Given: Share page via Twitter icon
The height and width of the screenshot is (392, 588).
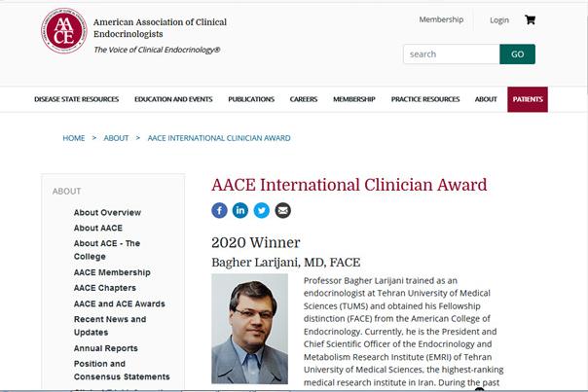Looking at the screenshot, I should pyautogui.click(x=262, y=210).
